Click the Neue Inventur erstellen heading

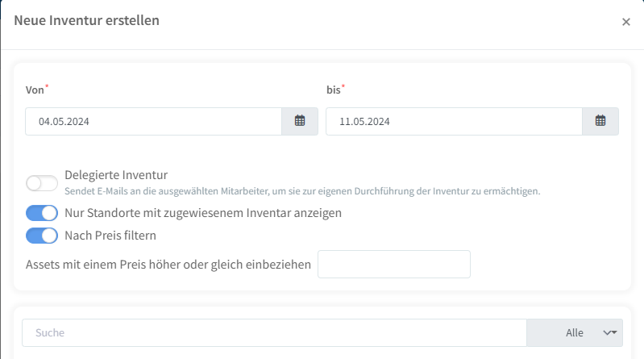tap(87, 20)
